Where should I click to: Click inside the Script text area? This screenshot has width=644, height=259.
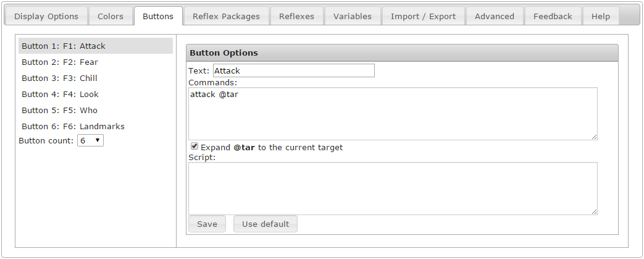click(393, 189)
